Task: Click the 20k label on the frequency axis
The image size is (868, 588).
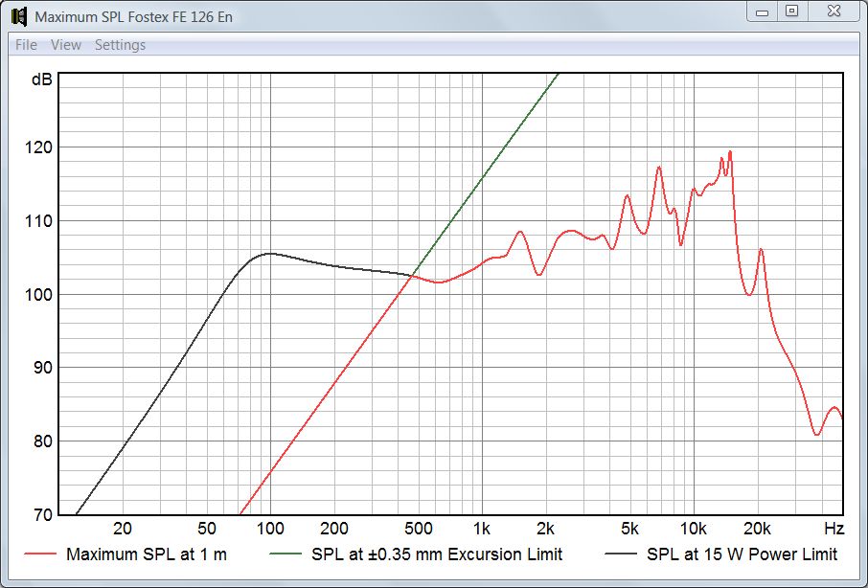Action: tap(757, 529)
